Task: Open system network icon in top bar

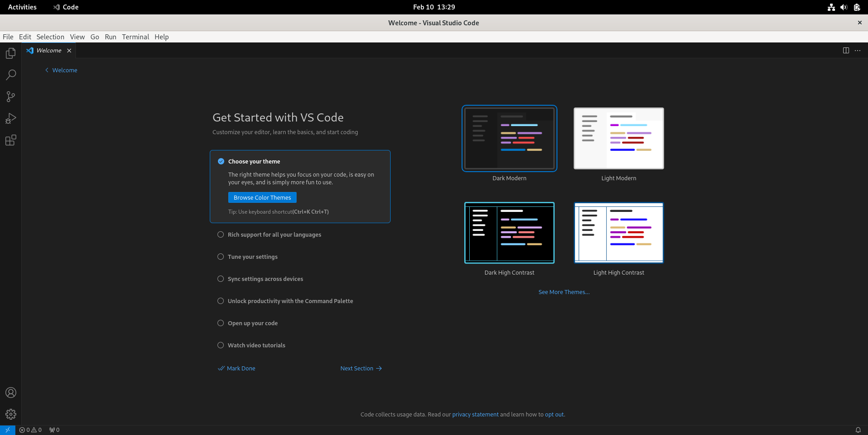Action: pos(831,7)
